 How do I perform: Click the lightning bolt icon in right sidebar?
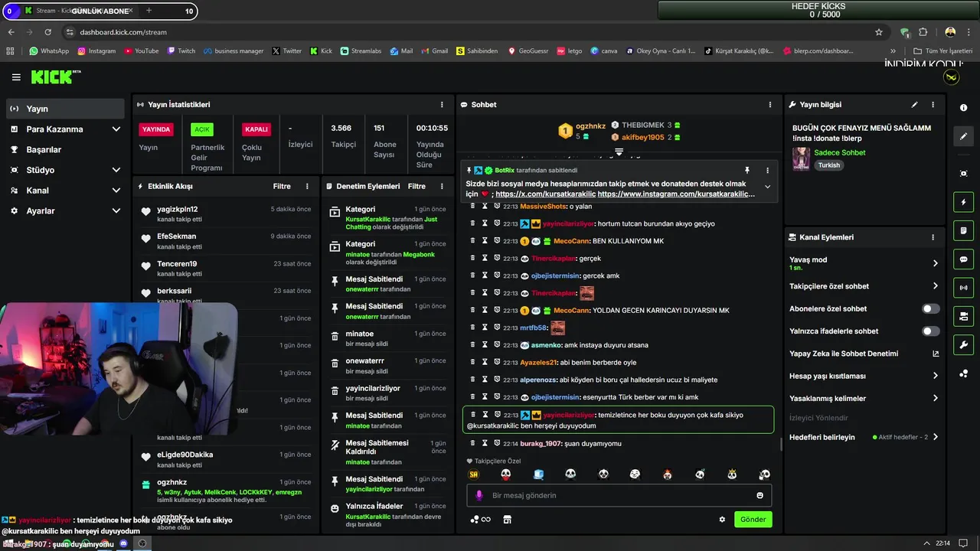pos(963,202)
